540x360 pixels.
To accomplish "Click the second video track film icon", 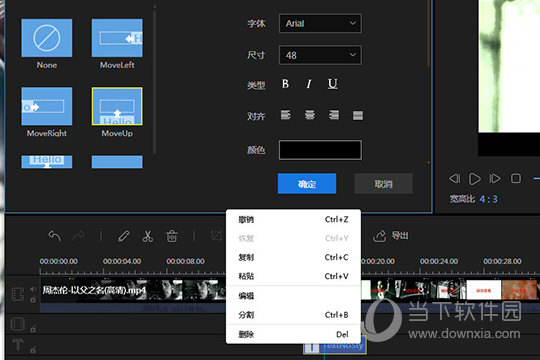I will pos(18,324).
